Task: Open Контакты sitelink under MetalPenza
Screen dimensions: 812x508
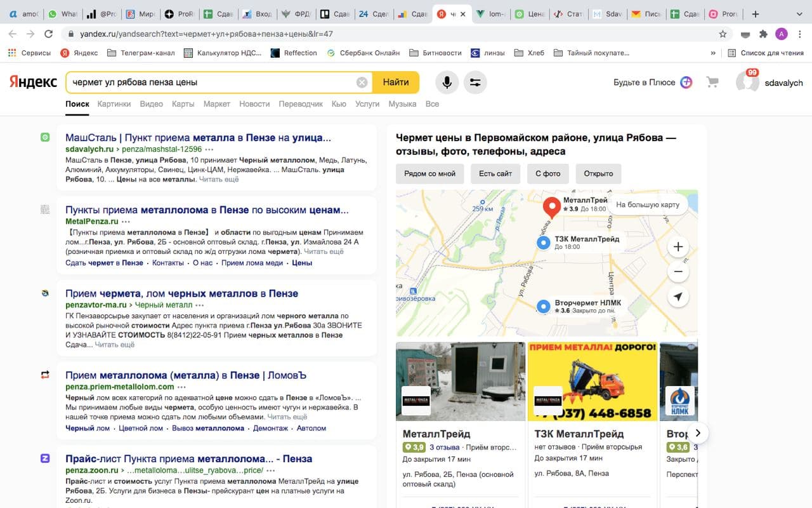Action: click(167, 262)
